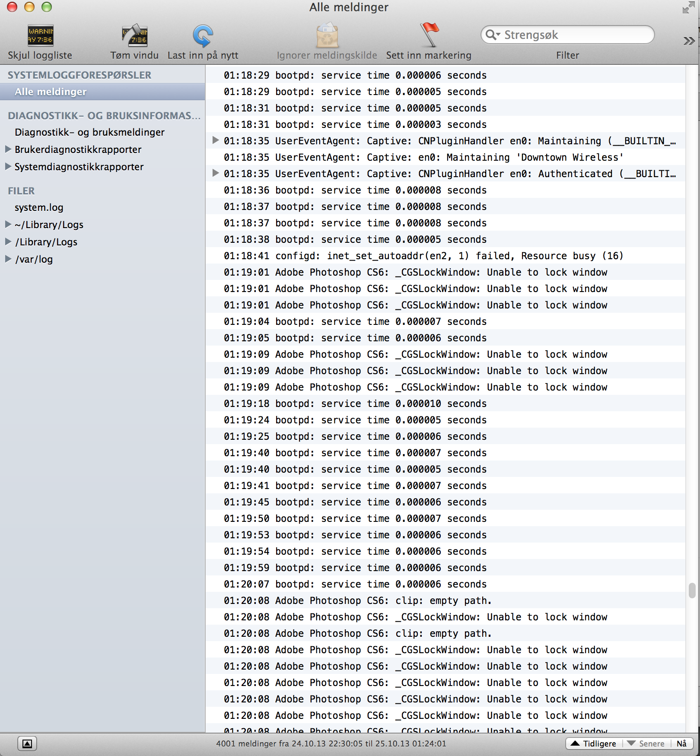Click the Tidligere button
The height and width of the screenshot is (756, 700).
[x=594, y=743]
